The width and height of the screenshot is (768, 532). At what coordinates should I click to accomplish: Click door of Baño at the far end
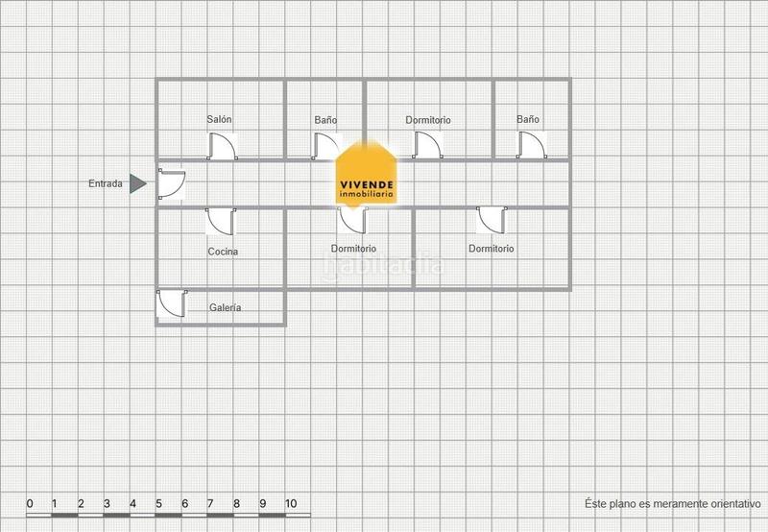click(533, 146)
